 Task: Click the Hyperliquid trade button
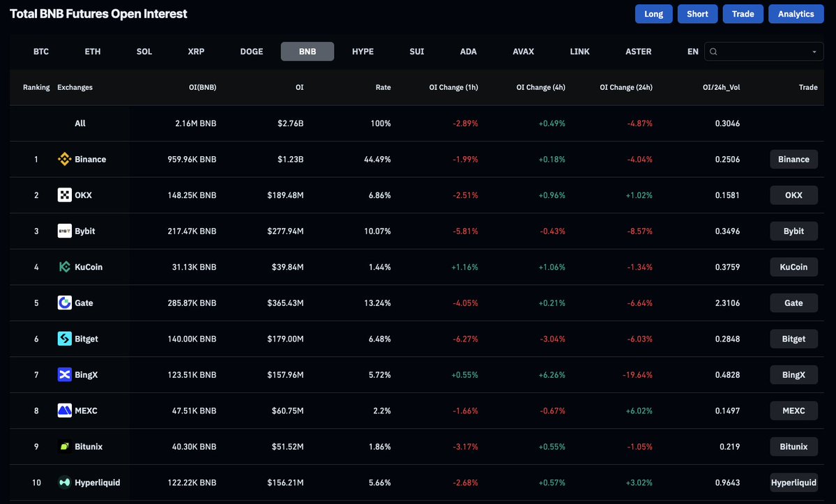[794, 482]
